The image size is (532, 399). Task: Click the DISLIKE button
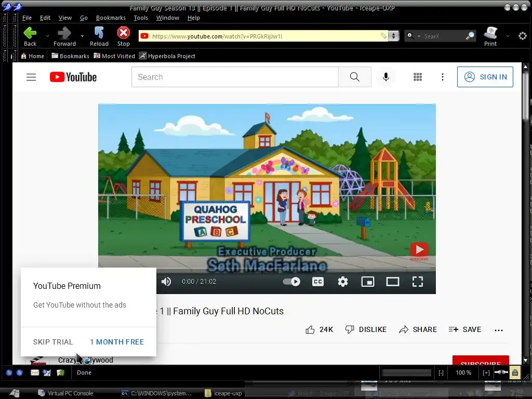pos(366,329)
